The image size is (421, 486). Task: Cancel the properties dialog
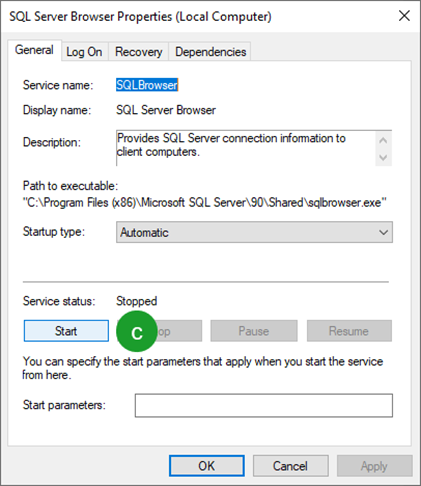[290, 466]
